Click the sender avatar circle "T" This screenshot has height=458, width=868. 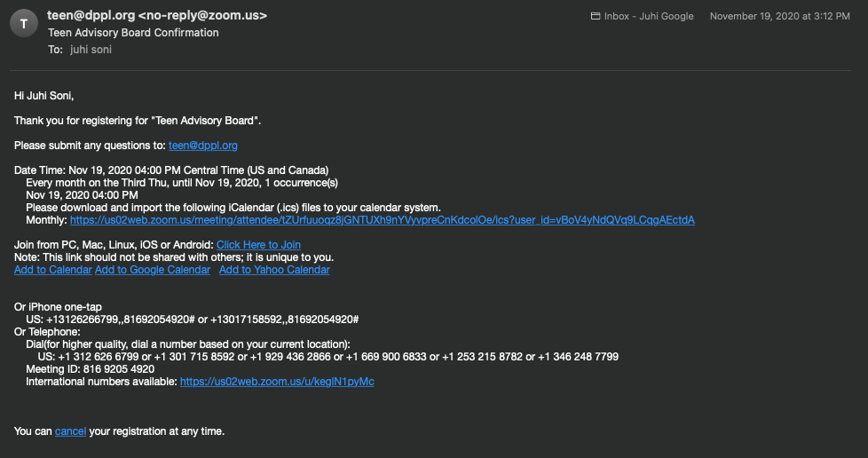click(24, 23)
